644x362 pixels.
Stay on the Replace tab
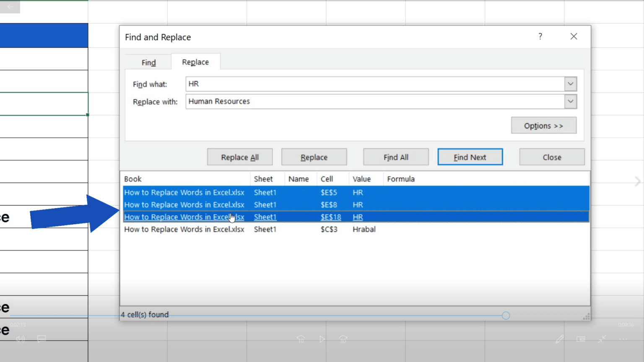pyautogui.click(x=195, y=62)
